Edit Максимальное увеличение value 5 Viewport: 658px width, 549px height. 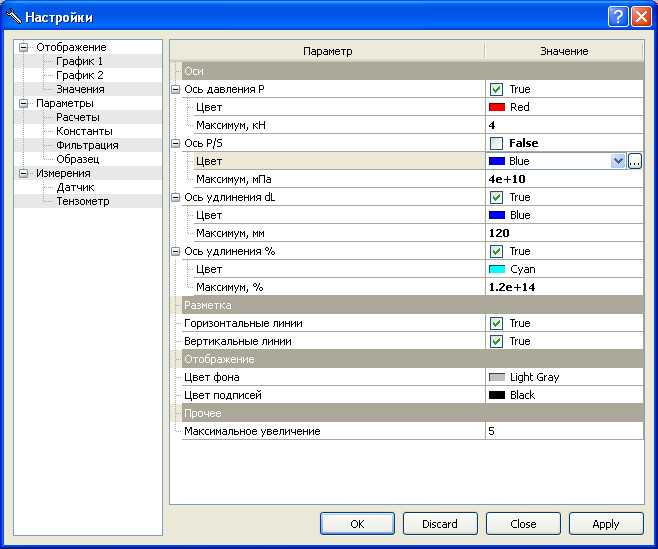tap(564, 431)
